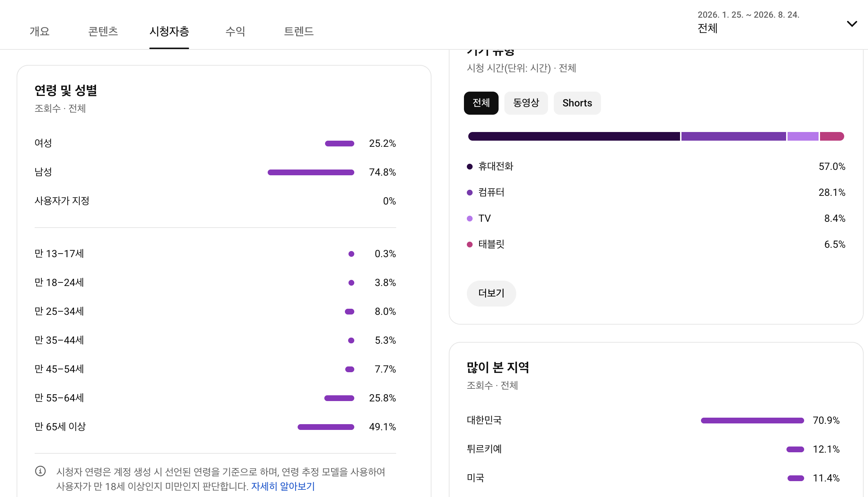The width and height of the screenshot is (868, 497).
Task: Click the 연령 및 성별 heading
Action: (66, 90)
